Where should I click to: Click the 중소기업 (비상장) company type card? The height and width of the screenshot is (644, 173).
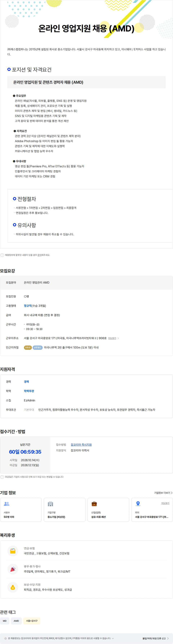pyautogui.click(x=65, y=510)
